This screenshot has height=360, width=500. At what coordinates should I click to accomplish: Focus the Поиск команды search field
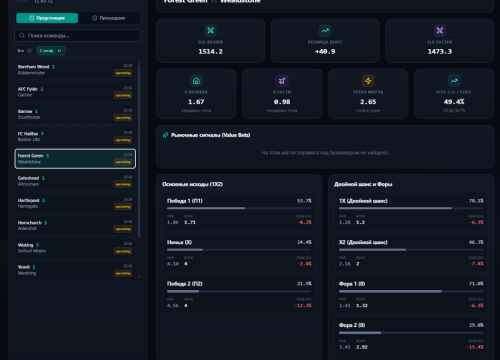pos(78,35)
